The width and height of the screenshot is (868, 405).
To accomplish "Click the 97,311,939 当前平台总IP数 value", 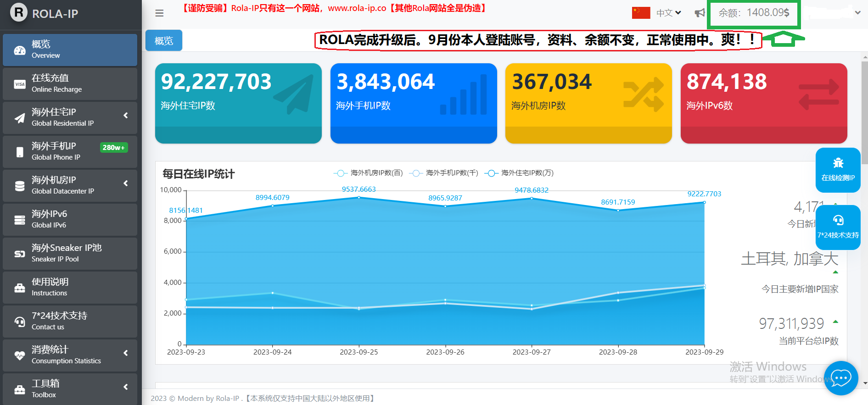I will [x=791, y=323].
